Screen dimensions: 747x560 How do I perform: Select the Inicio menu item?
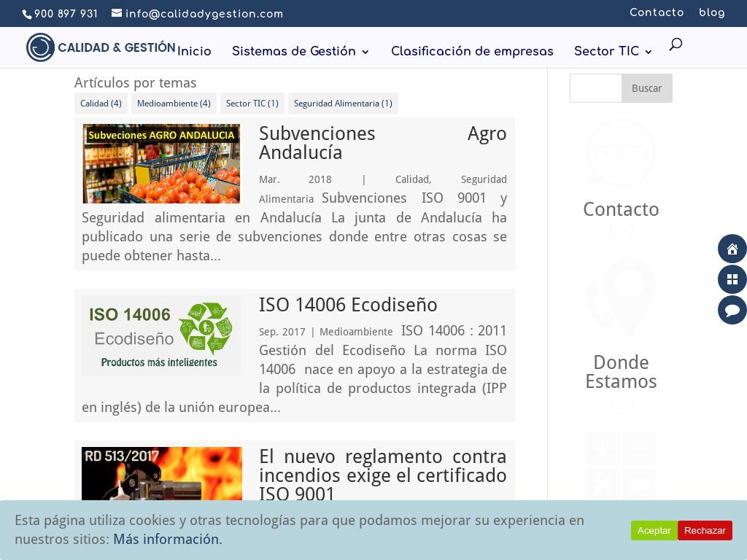click(x=194, y=52)
